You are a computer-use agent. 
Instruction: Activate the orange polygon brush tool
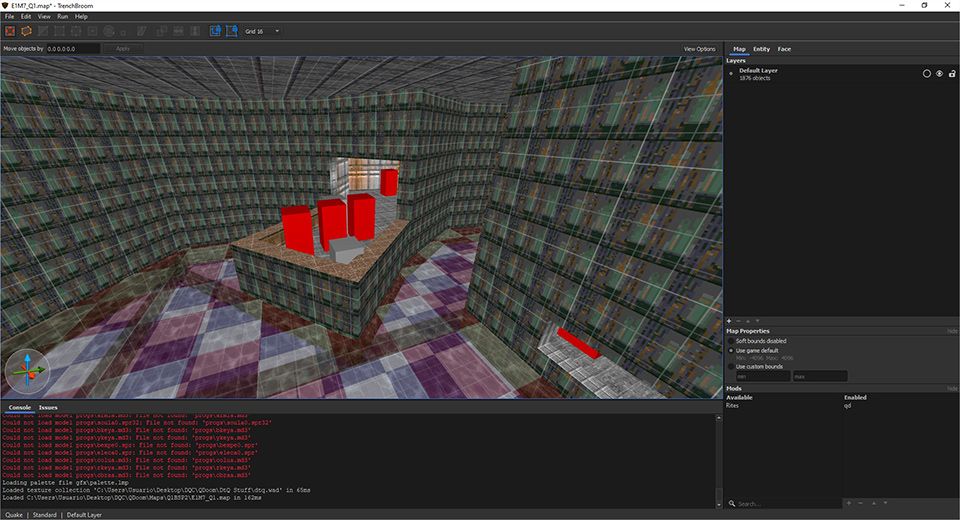pos(27,31)
